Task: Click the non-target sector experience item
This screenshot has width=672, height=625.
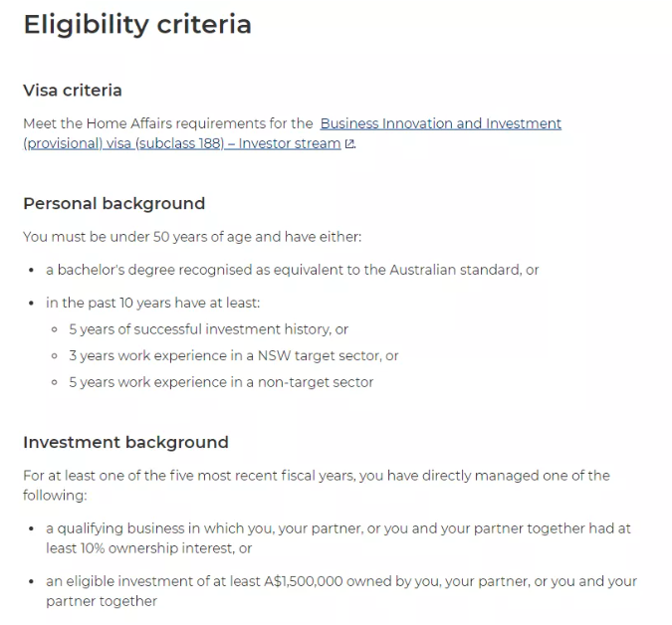Action: coord(221,382)
